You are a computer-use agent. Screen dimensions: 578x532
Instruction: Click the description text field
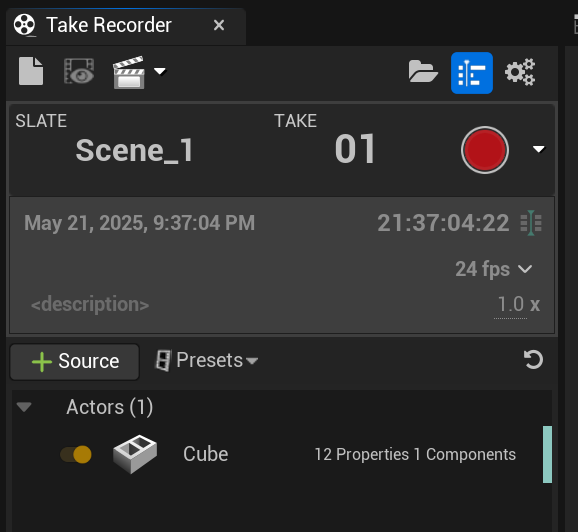(90, 305)
